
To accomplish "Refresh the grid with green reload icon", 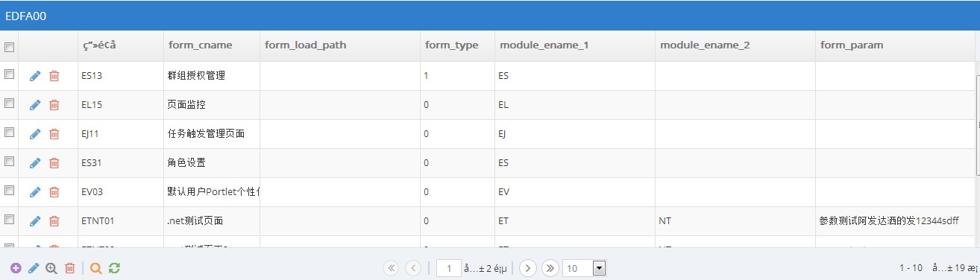I will [x=114, y=268].
